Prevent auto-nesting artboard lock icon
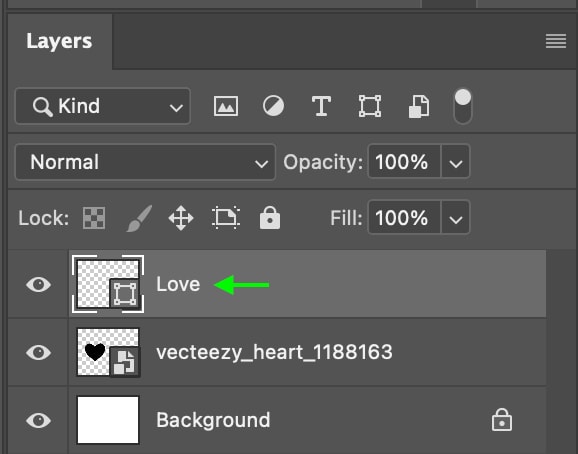Image resolution: width=578 pixels, height=454 pixels. pyautogui.click(x=226, y=218)
